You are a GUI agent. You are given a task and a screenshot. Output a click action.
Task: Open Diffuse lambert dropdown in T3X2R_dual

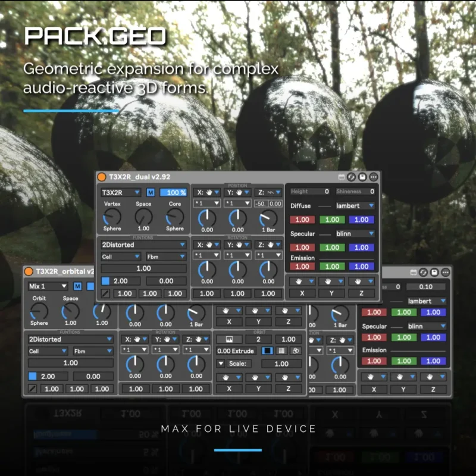point(355,206)
